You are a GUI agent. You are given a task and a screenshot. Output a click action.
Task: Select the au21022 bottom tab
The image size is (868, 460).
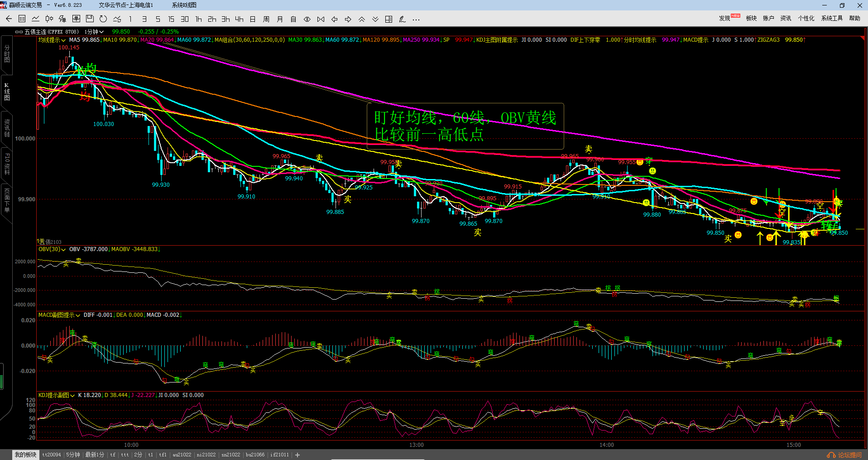point(182,455)
